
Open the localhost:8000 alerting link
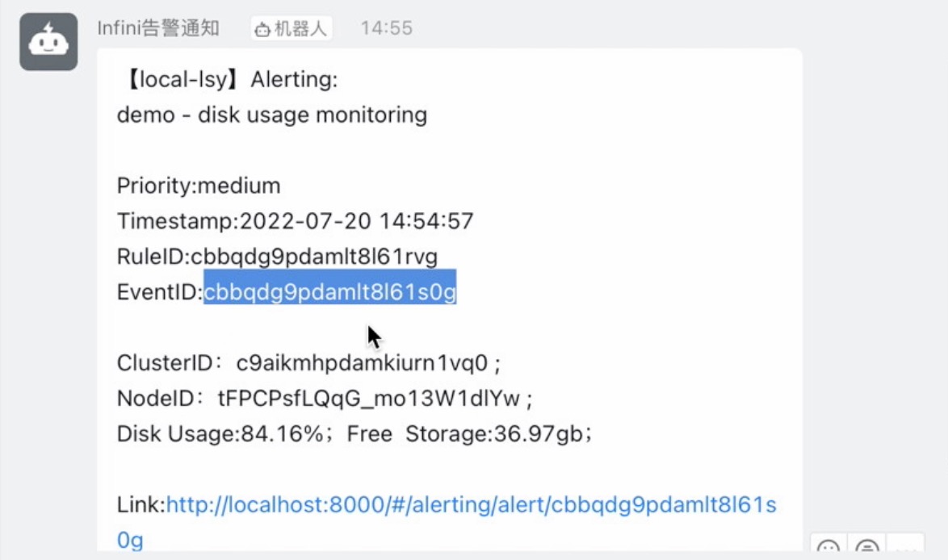471,505
